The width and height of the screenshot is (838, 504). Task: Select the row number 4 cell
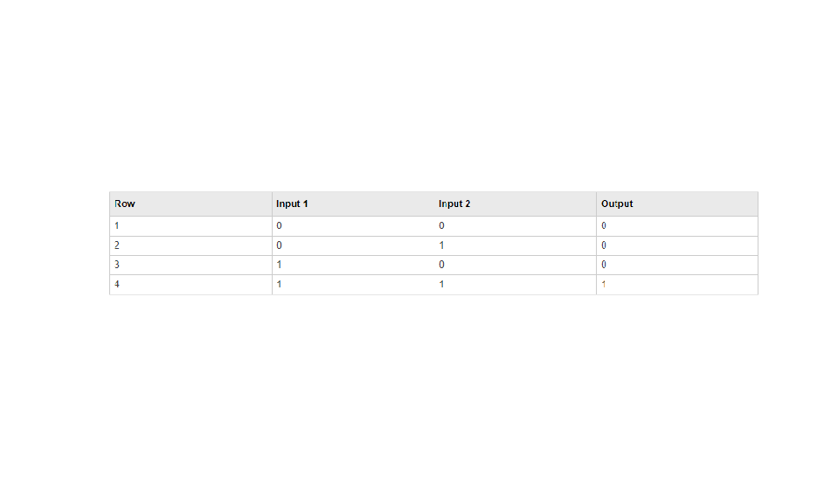[x=117, y=285]
